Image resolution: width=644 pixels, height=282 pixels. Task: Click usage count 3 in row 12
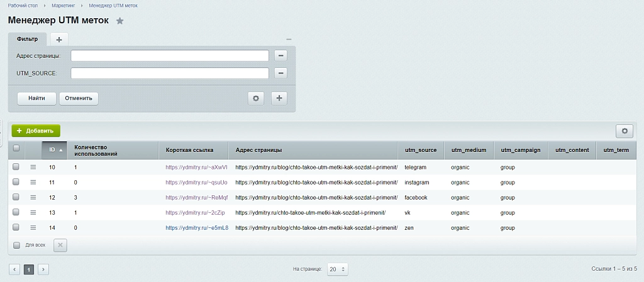point(75,198)
